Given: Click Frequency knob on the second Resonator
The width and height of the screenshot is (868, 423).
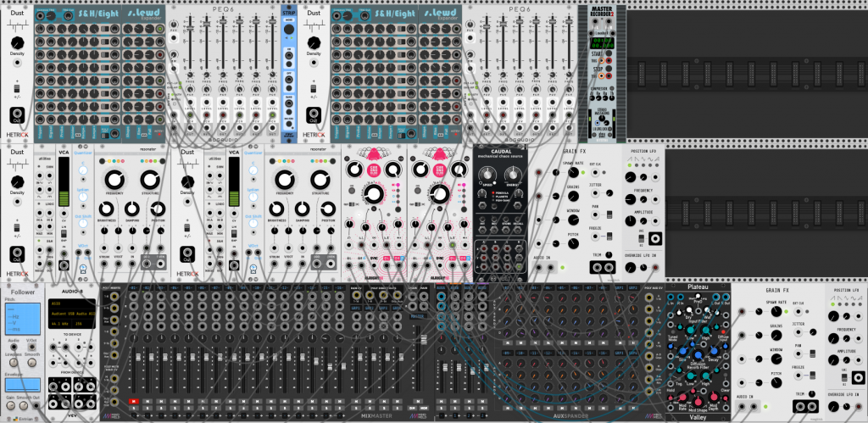Looking at the screenshot, I should [x=285, y=180].
